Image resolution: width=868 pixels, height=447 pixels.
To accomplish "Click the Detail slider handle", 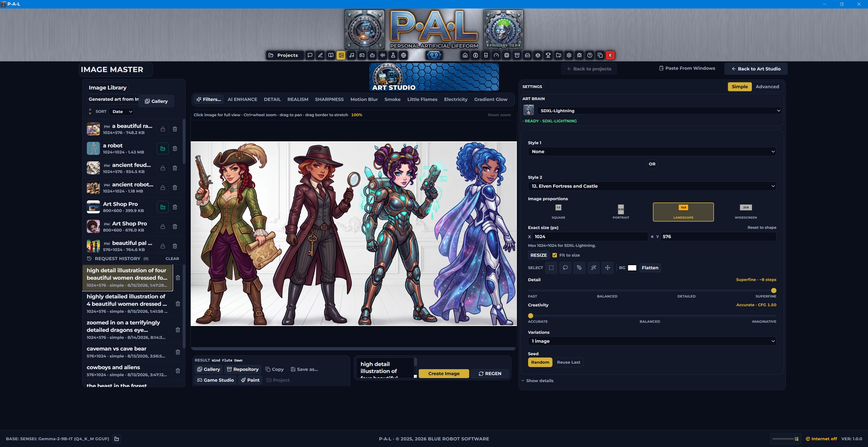I will point(774,291).
